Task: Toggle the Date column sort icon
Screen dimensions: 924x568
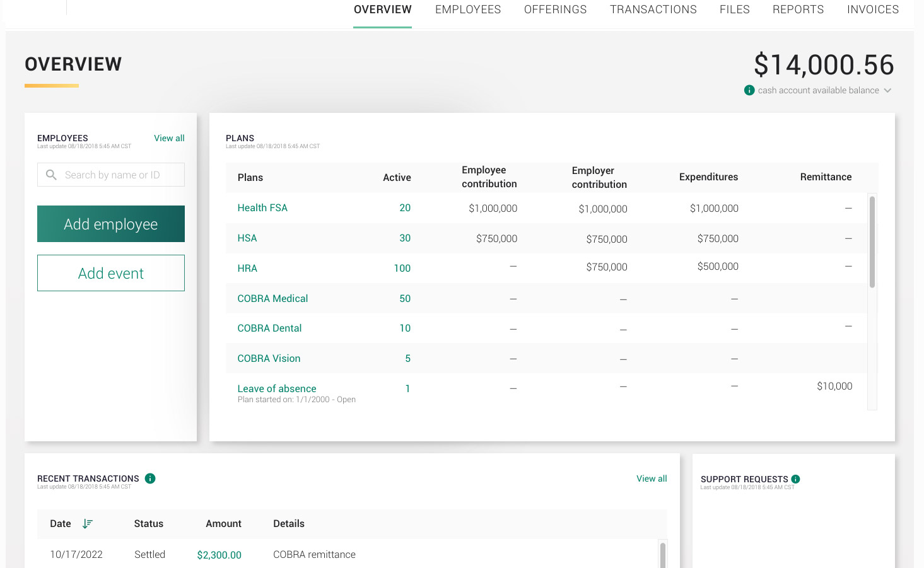Action: (88, 524)
